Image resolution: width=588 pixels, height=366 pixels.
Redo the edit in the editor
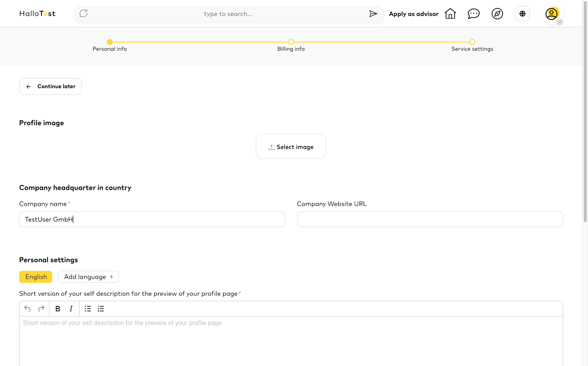pos(41,309)
